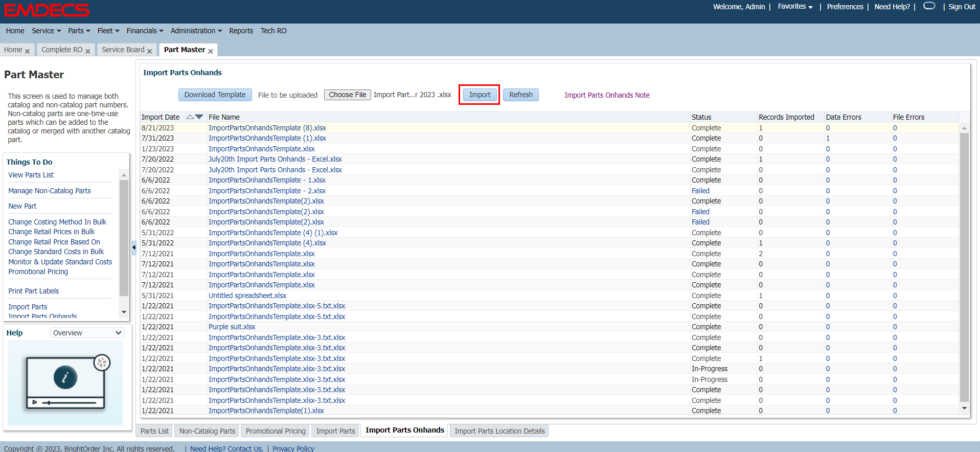
Task: Click Failed status for ImportPartsOnhandsTemplate - 2.xlsx
Action: 700,191
